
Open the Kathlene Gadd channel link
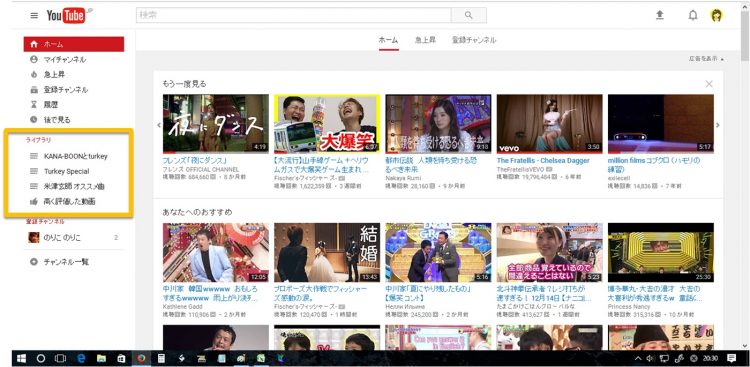click(x=183, y=306)
